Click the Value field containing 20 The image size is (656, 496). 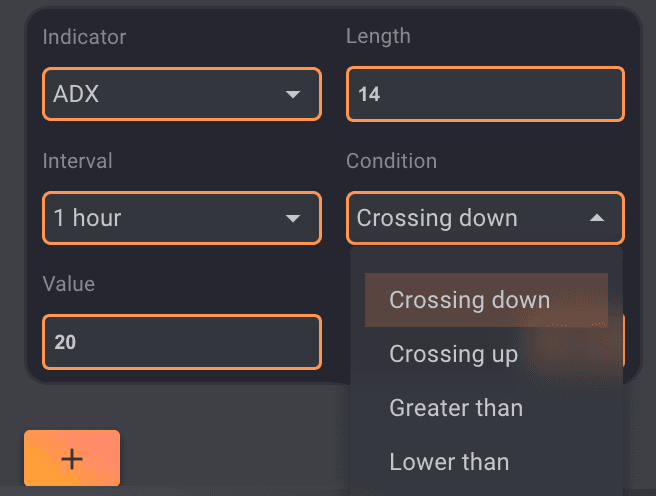181,342
